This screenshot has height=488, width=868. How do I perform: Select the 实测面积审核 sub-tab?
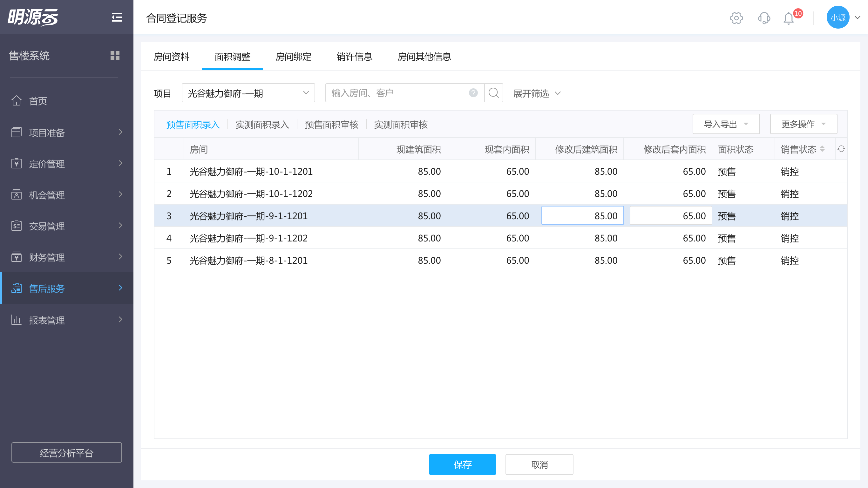(x=401, y=125)
